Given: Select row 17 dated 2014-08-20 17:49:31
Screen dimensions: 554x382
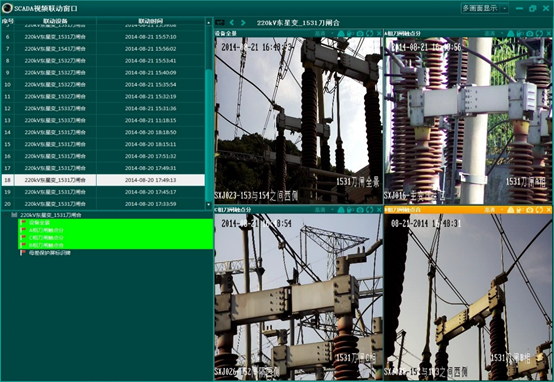Looking at the screenshot, I should click(103, 168).
